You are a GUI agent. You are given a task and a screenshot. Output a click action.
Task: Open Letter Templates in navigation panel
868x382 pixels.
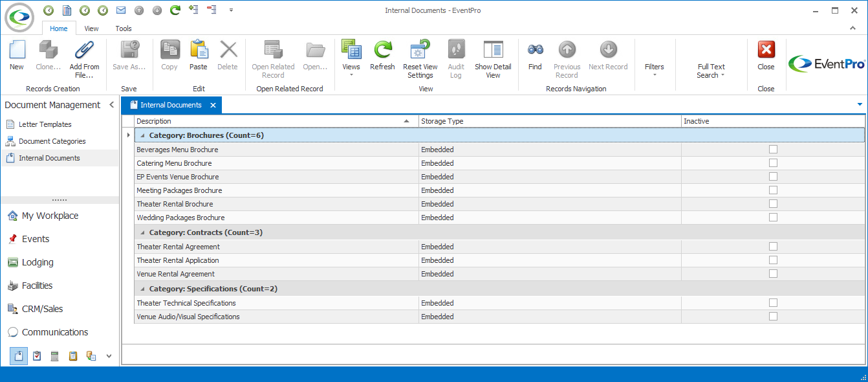point(45,124)
